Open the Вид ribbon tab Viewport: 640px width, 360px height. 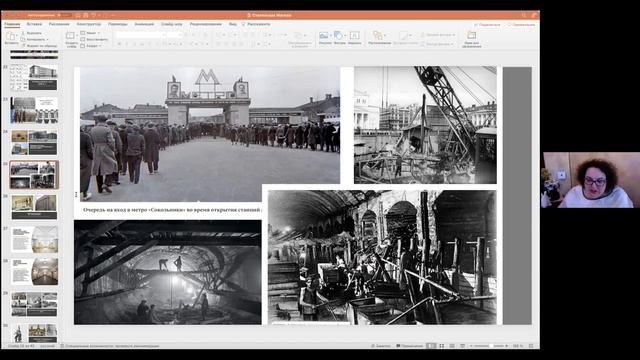pyautogui.click(x=233, y=24)
